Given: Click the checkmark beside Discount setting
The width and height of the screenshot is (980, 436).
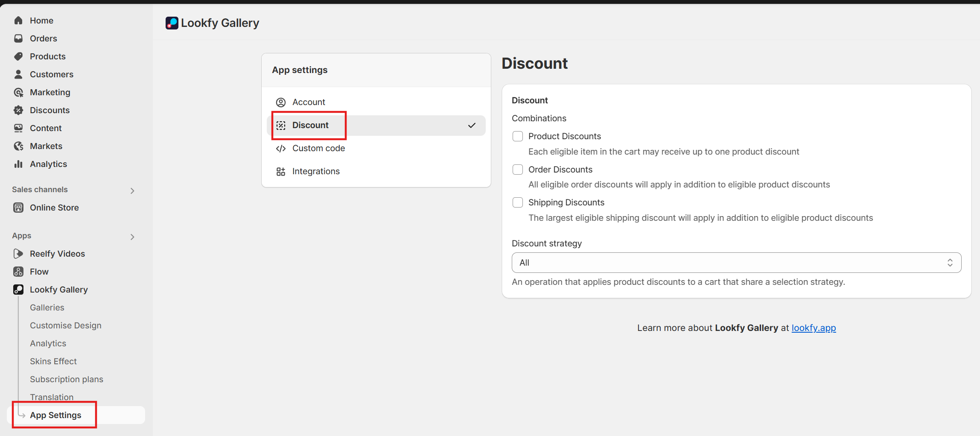Looking at the screenshot, I should pyautogui.click(x=472, y=126).
